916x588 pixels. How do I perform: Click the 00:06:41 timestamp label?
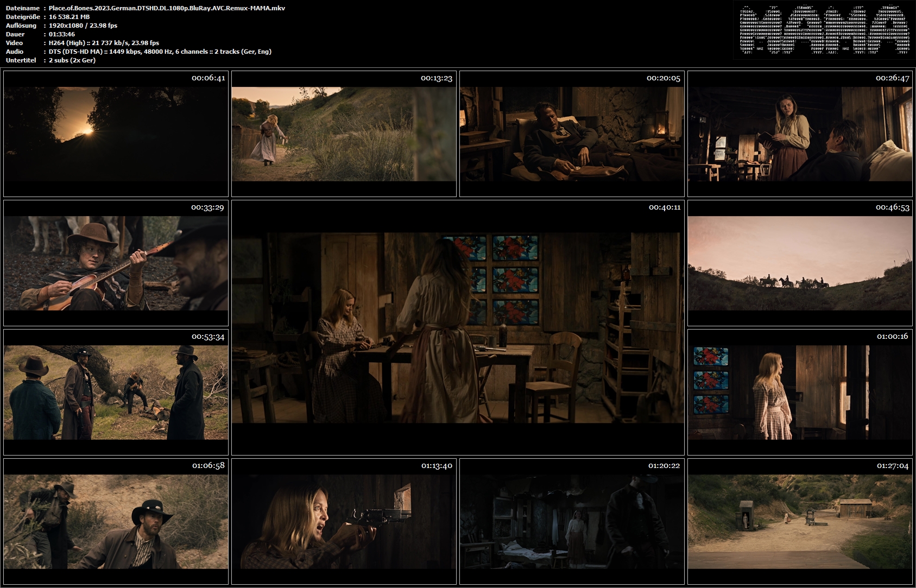pos(209,78)
